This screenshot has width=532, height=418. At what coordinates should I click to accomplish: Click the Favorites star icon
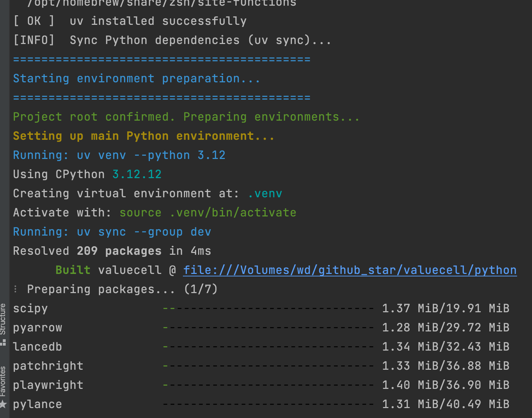click(3, 404)
